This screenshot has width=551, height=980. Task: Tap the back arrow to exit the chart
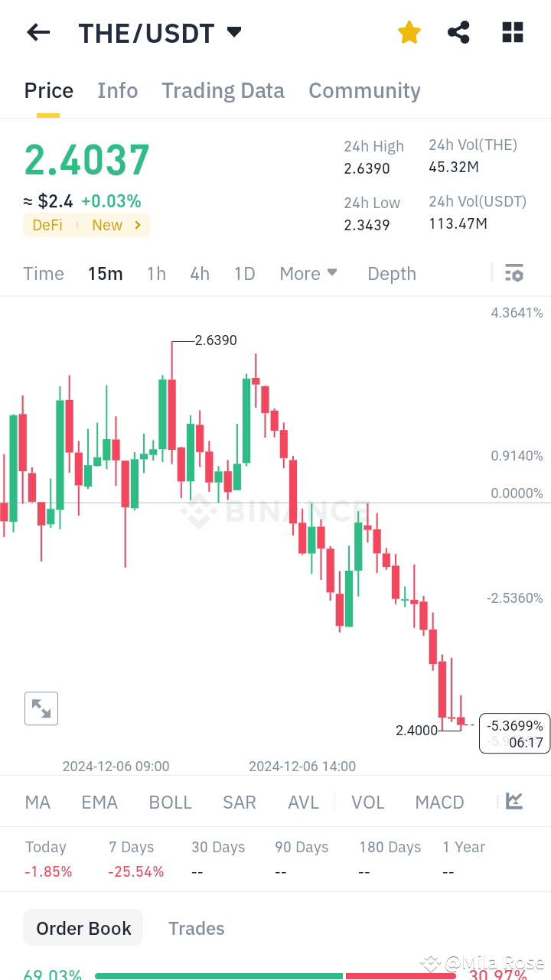coord(38,32)
